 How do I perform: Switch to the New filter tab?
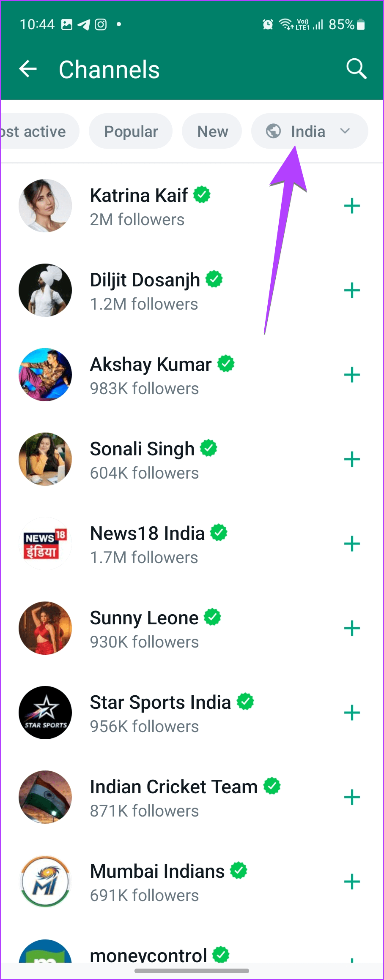coord(212,131)
